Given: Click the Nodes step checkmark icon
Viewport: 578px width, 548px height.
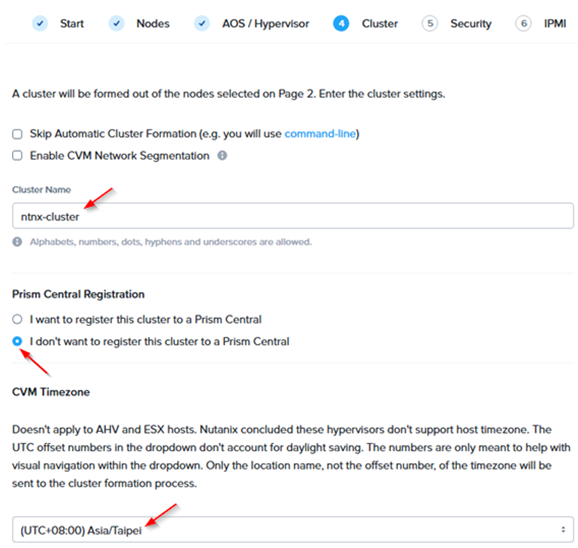Looking at the screenshot, I should tap(116, 24).
